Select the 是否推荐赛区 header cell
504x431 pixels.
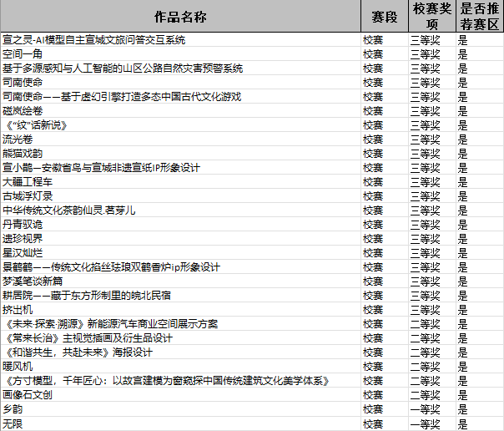coord(480,17)
